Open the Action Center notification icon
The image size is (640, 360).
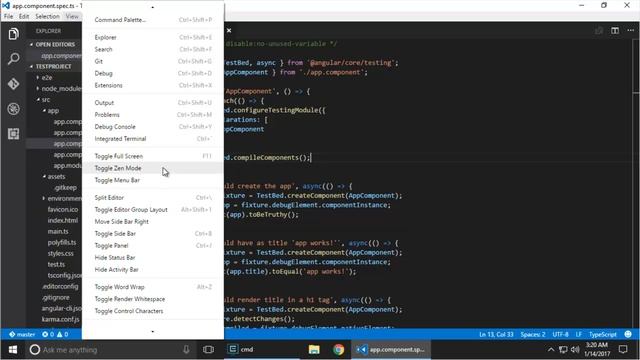(x=623, y=350)
